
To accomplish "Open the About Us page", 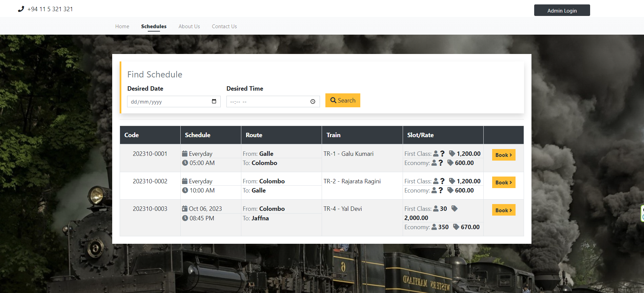I will (x=189, y=26).
